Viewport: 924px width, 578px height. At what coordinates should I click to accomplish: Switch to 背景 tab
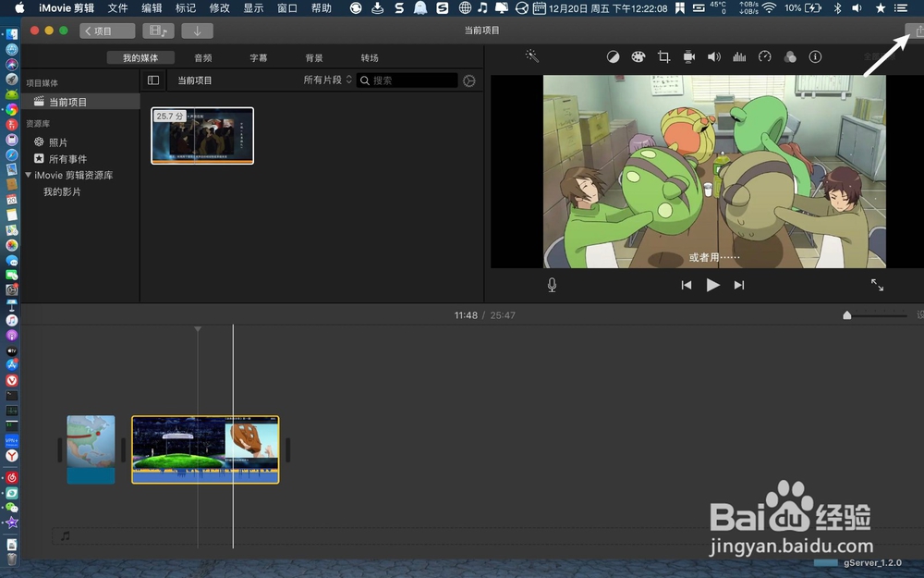[314, 57]
